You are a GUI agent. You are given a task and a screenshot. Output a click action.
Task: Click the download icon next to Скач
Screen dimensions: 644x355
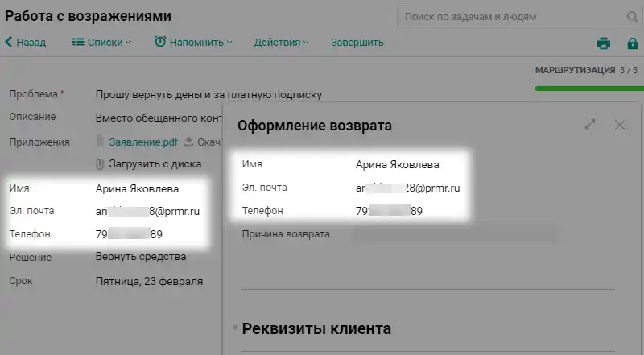click(x=189, y=142)
